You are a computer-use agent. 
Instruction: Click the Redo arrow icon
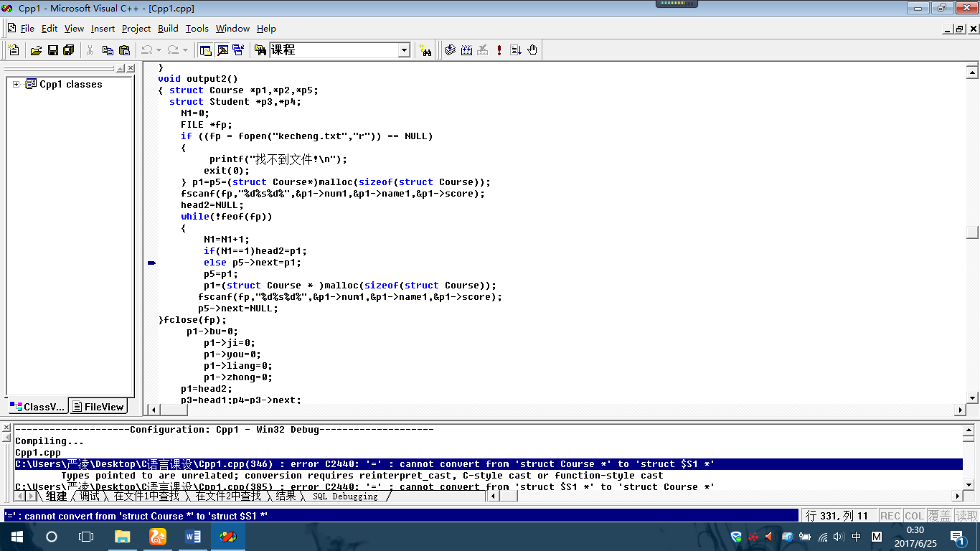point(173,50)
